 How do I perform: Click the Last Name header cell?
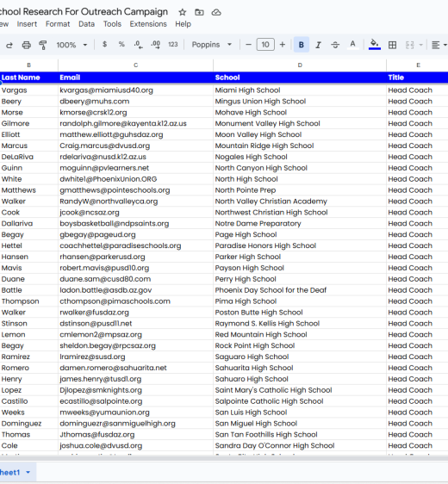click(x=28, y=78)
